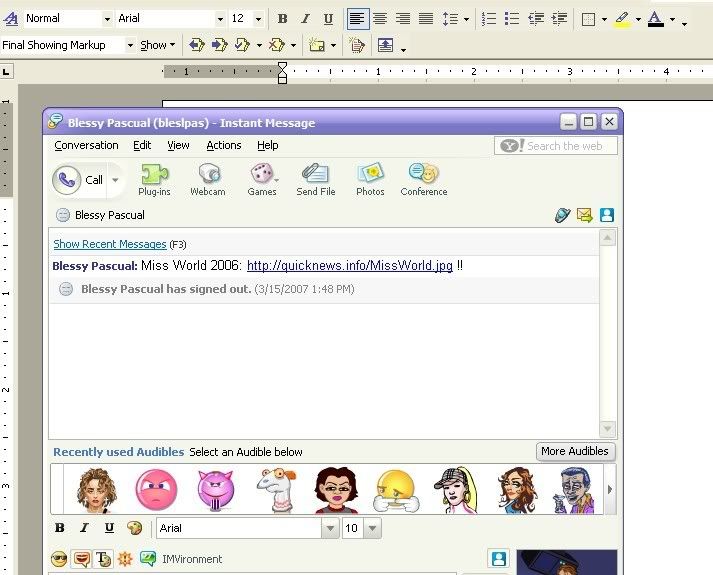This screenshot has width=713, height=575.
Task: Open messenger font size dropdown showing 10
Action: [x=372, y=528]
